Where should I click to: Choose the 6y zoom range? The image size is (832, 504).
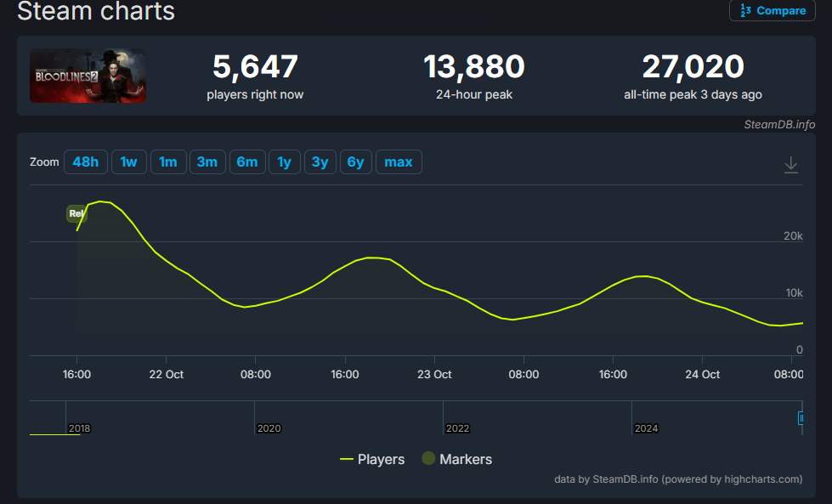pos(355,161)
